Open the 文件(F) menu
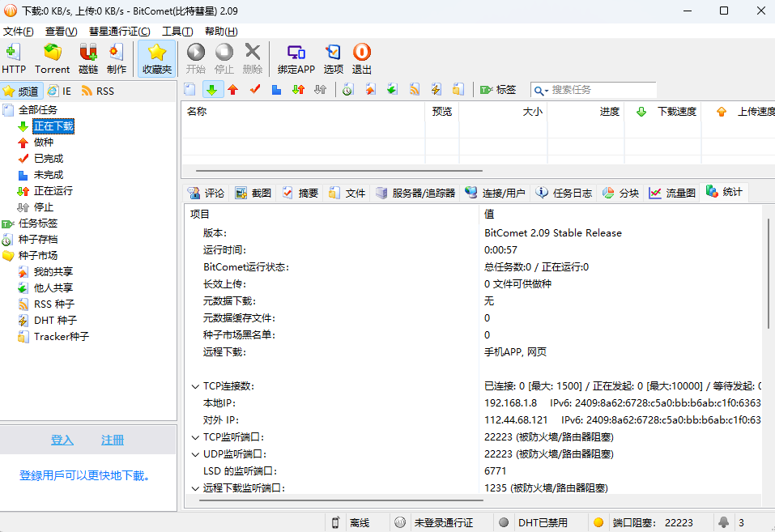775x532 pixels. click(19, 31)
